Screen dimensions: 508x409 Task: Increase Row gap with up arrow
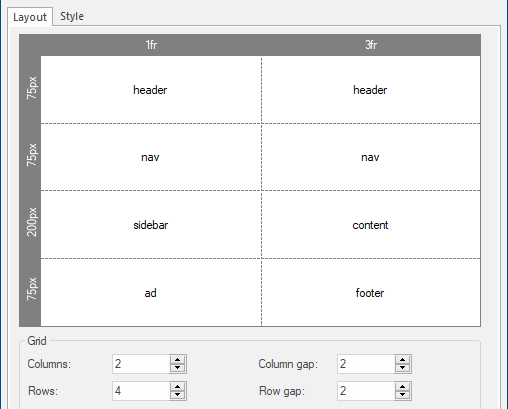(x=402, y=387)
